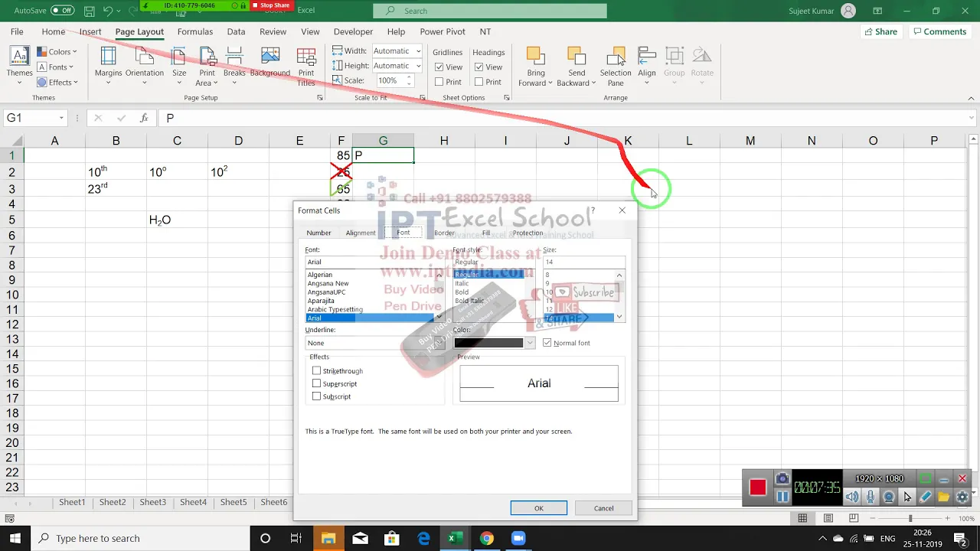Open the page Size options
This screenshot has width=980, height=551.
(x=179, y=64)
